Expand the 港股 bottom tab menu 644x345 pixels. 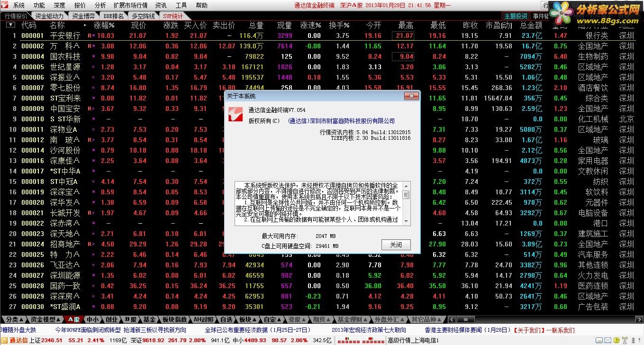298,319
